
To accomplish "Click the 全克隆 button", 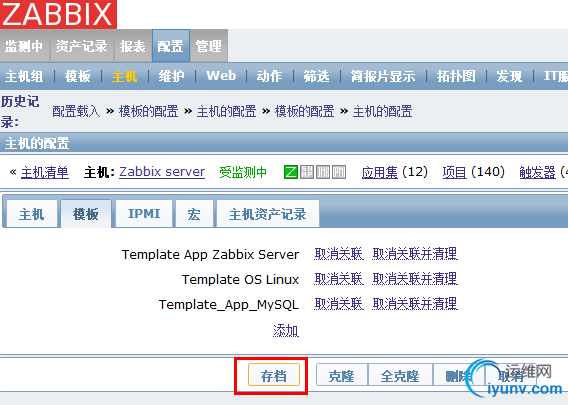I will coord(400,376).
